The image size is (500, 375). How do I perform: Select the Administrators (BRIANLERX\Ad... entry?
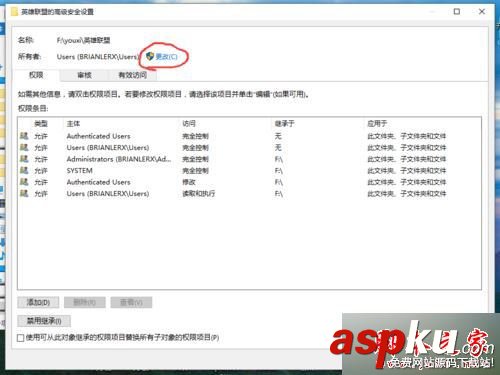tap(119, 159)
